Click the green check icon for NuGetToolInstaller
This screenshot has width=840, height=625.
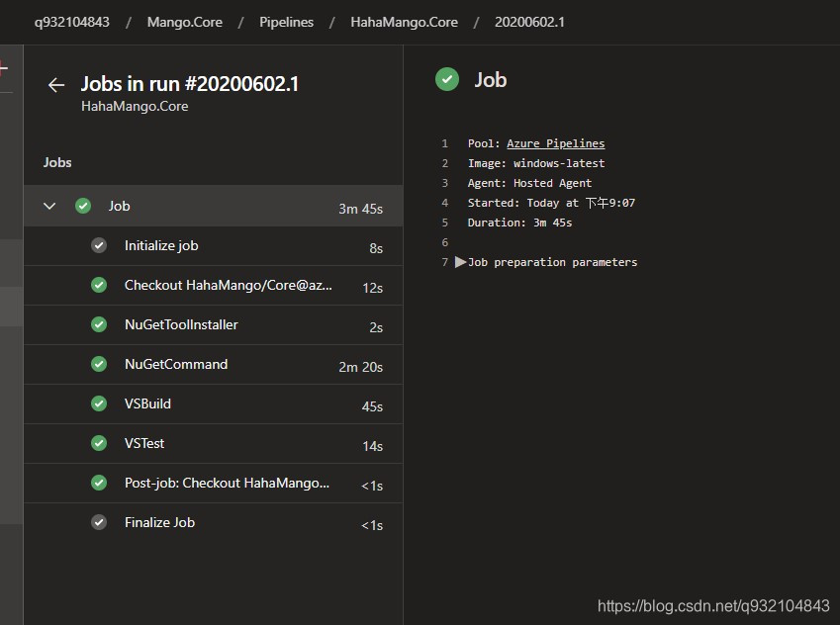[x=99, y=324]
